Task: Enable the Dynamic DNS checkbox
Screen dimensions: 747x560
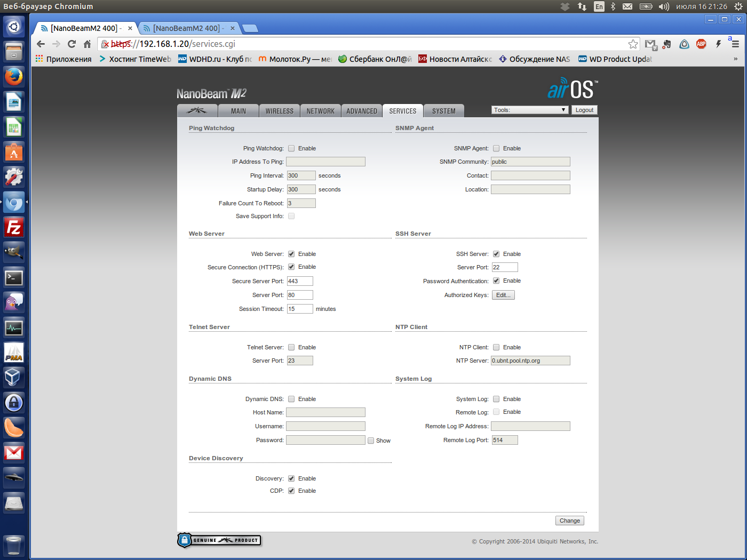Action: coord(291,399)
